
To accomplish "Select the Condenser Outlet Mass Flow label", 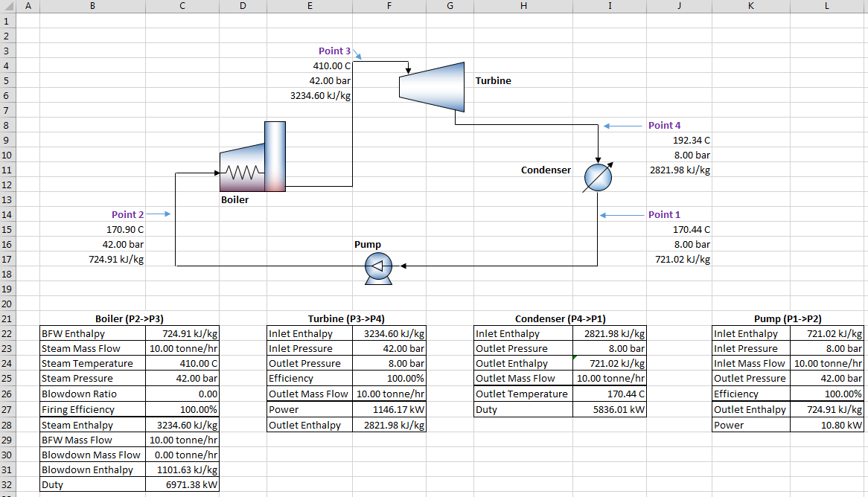I will [x=523, y=379].
